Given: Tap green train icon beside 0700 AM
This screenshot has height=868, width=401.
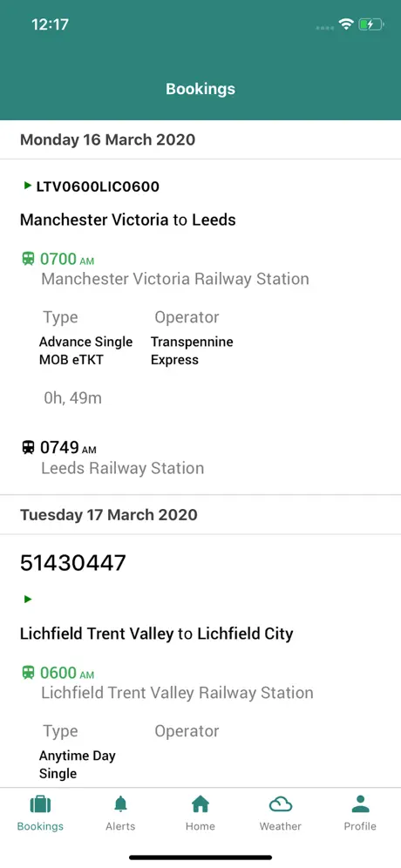Looking at the screenshot, I should point(28,259).
